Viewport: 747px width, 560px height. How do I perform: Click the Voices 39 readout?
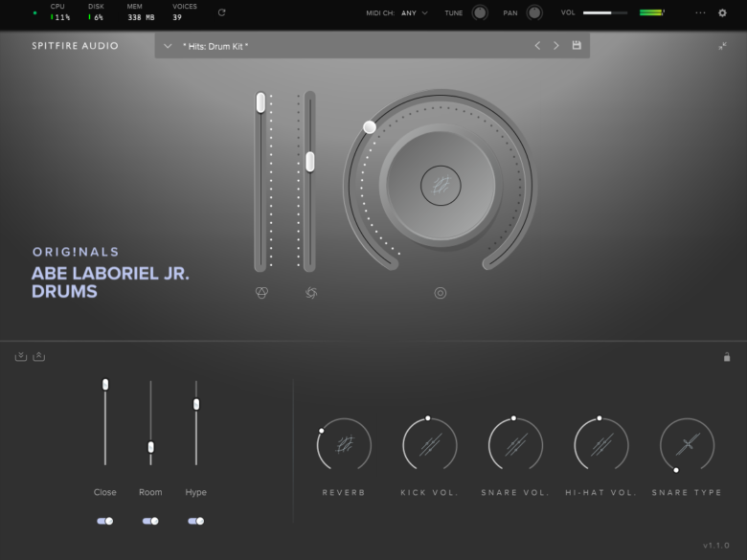pos(185,12)
